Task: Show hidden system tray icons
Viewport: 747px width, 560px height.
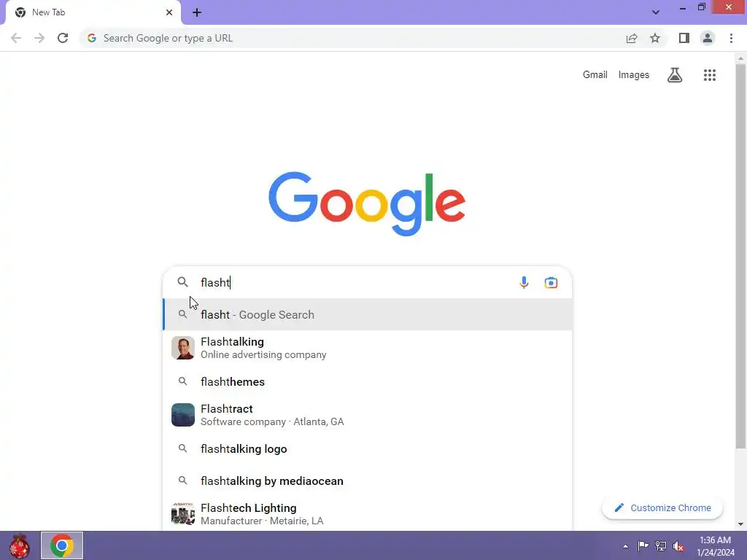Action: tap(625, 546)
